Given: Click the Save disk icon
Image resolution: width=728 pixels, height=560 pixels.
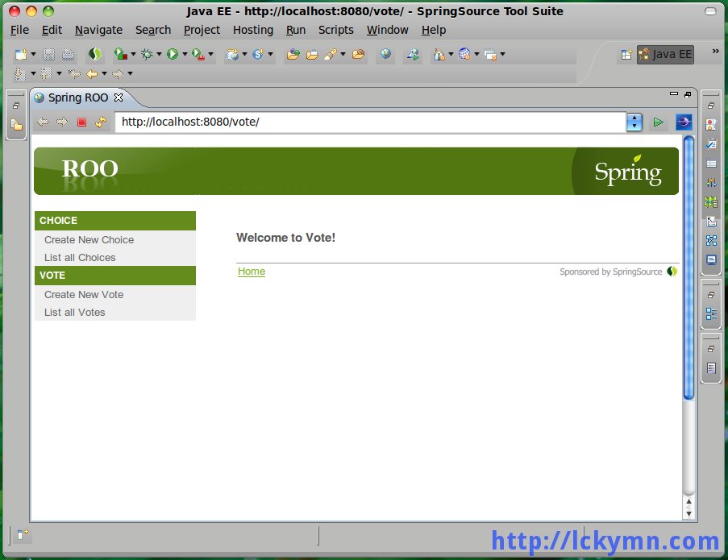Looking at the screenshot, I should (48, 55).
